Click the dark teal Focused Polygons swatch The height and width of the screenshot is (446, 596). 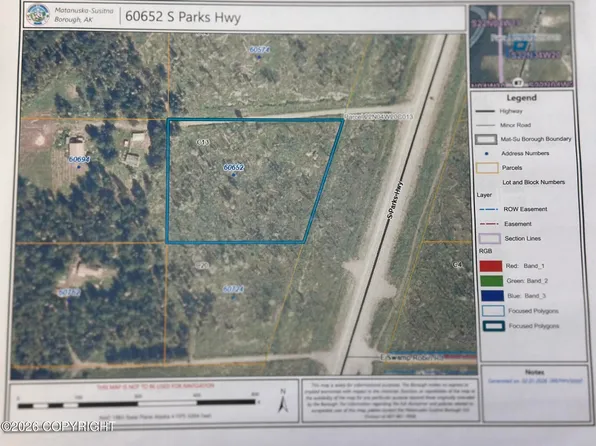click(x=494, y=326)
